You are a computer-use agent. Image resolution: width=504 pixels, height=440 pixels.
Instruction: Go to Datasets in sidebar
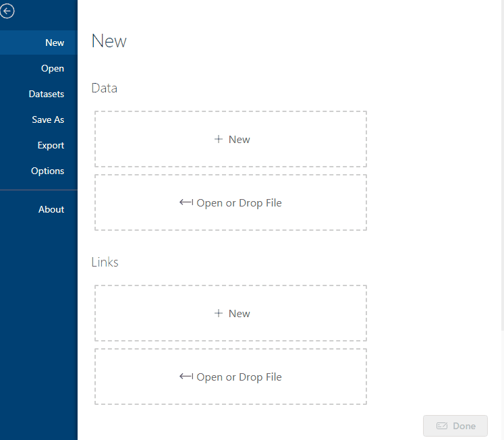click(x=38, y=94)
